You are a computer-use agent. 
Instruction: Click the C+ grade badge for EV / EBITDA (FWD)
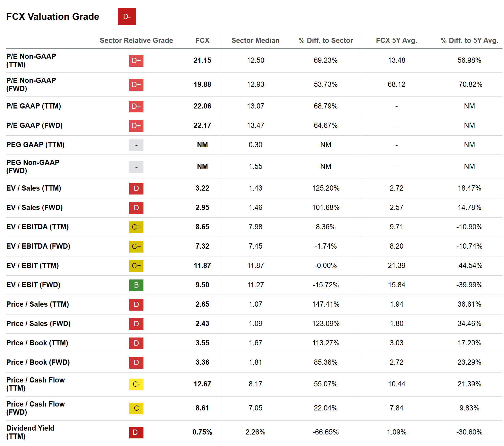136,247
